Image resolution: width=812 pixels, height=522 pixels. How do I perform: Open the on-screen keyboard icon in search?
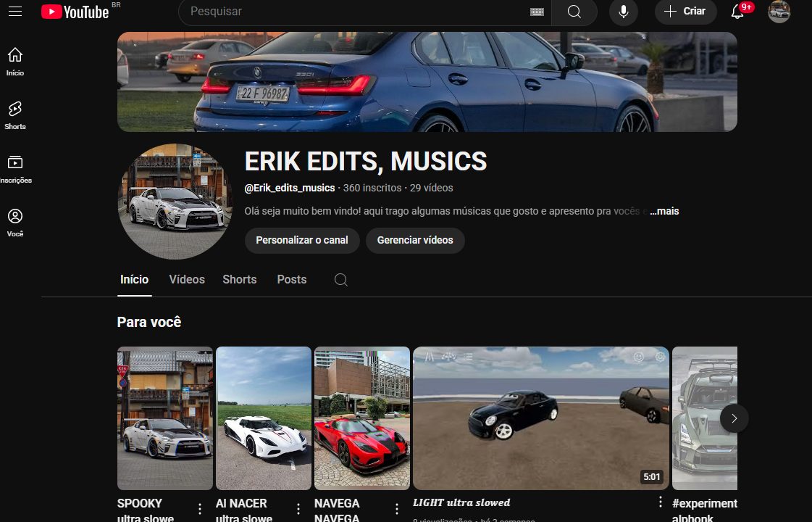pyautogui.click(x=537, y=12)
